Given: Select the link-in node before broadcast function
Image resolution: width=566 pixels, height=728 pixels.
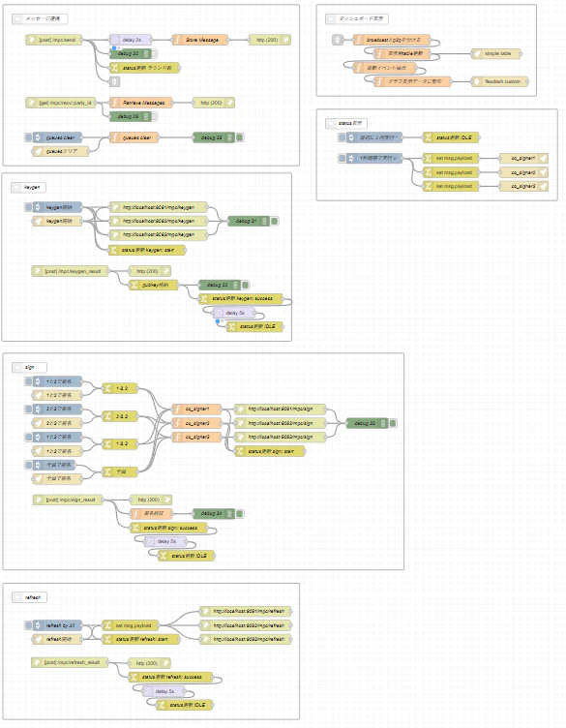Looking at the screenshot, I should point(338,40).
